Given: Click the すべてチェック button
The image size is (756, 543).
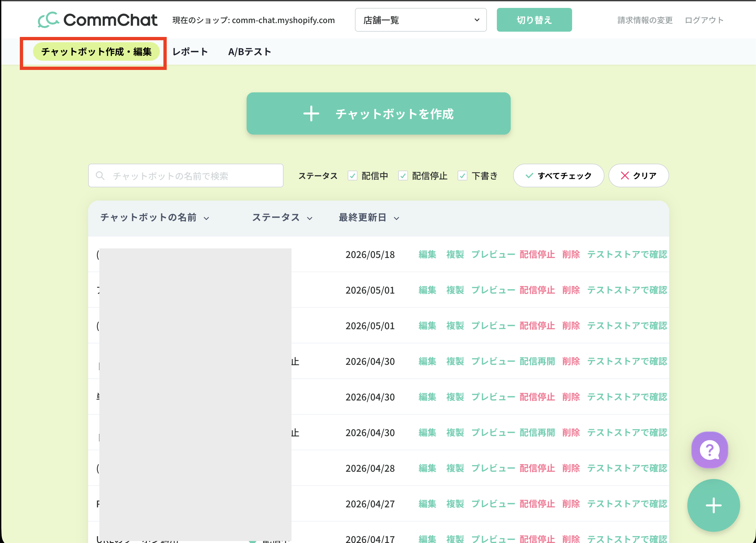Looking at the screenshot, I should point(558,176).
